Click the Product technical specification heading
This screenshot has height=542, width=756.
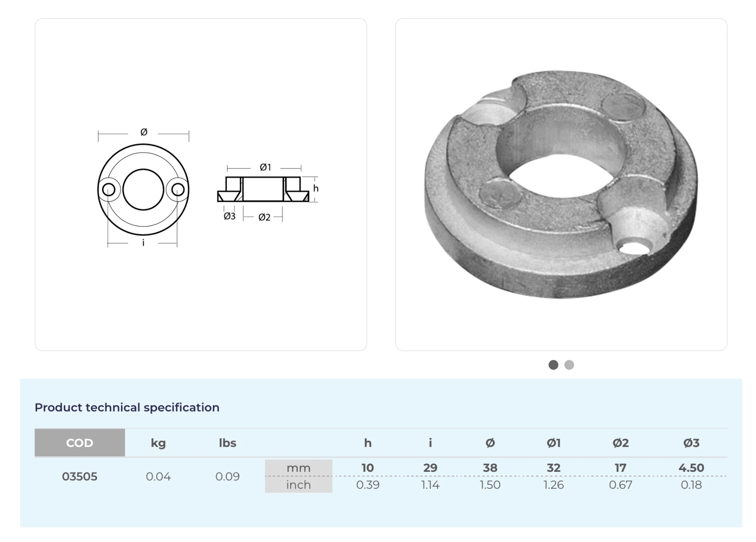127,407
